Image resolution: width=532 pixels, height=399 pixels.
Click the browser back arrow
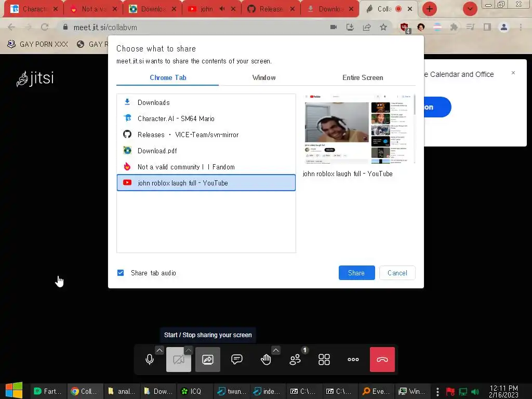click(11, 27)
